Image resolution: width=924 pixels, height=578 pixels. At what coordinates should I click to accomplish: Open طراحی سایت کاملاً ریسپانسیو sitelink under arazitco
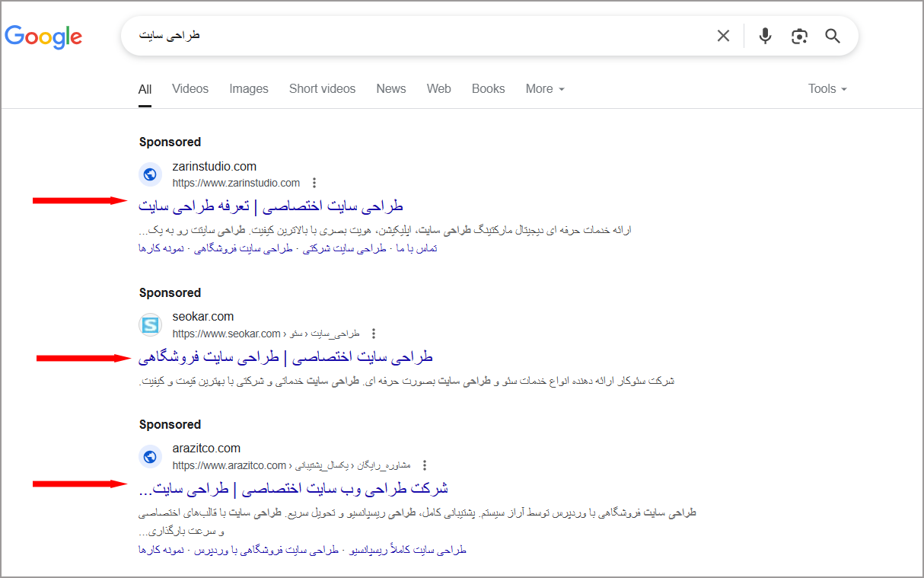click(x=407, y=550)
